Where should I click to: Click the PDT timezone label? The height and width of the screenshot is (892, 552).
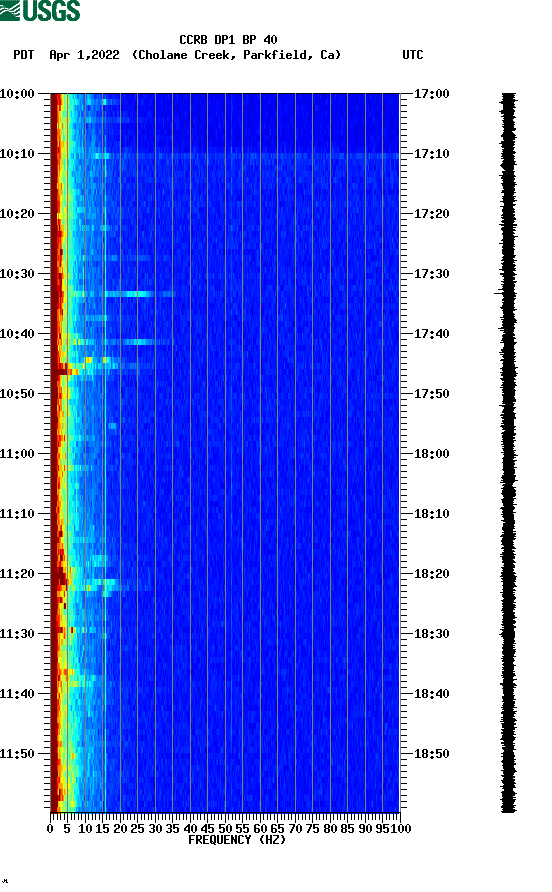pos(24,55)
